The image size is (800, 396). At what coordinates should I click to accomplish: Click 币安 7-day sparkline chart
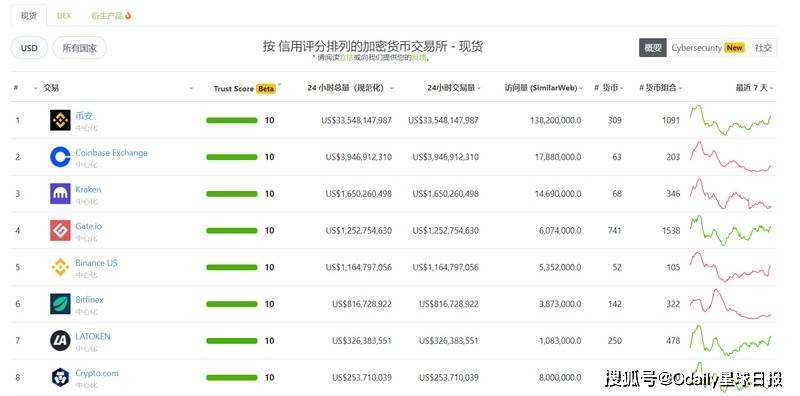tap(731, 120)
